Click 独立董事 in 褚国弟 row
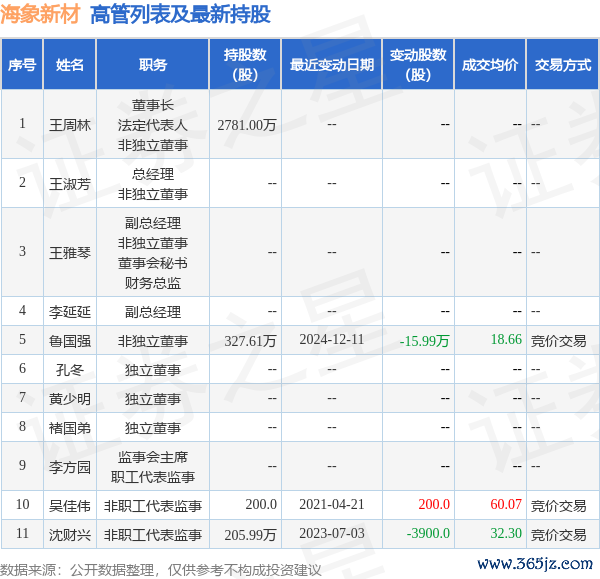The height and width of the screenshot is (579, 600). 153,427
